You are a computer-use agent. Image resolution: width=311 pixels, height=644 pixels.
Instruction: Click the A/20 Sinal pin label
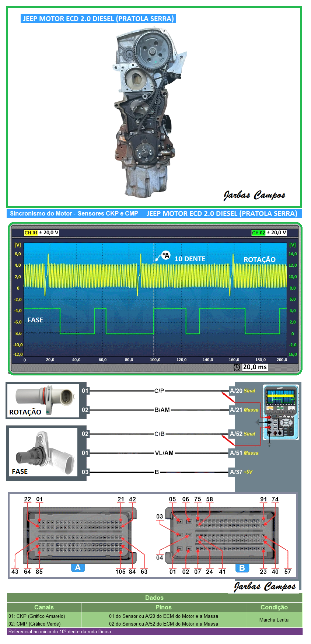pos(242,391)
